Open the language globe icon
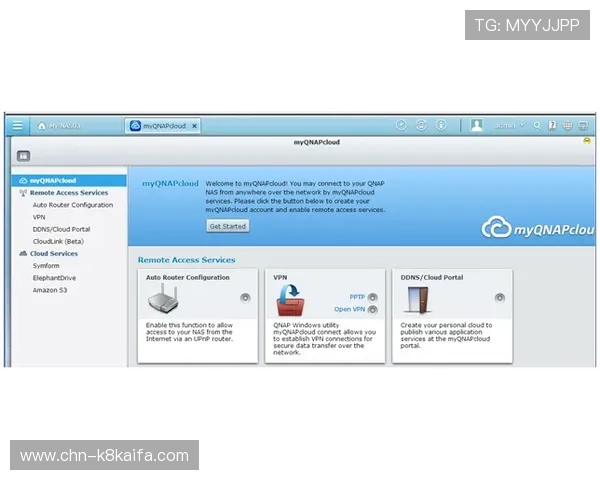 coord(567,126)
